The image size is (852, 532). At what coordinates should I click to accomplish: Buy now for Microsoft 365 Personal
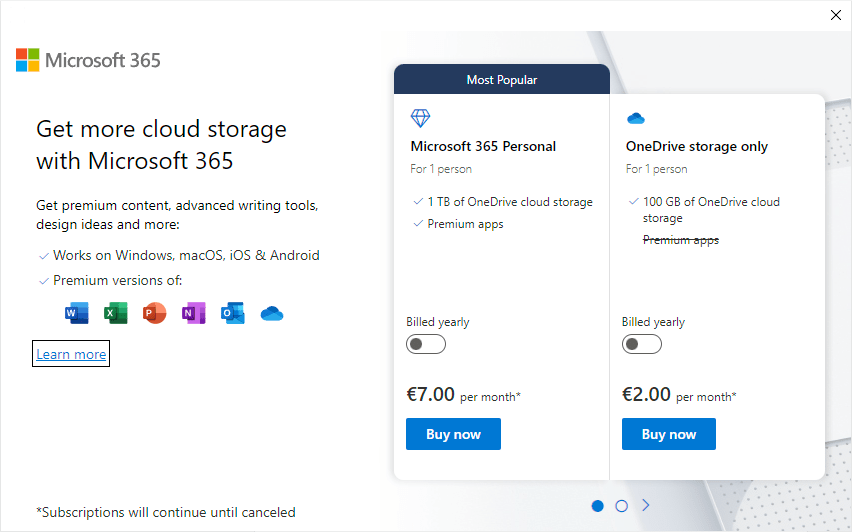[x=453, y=434]
